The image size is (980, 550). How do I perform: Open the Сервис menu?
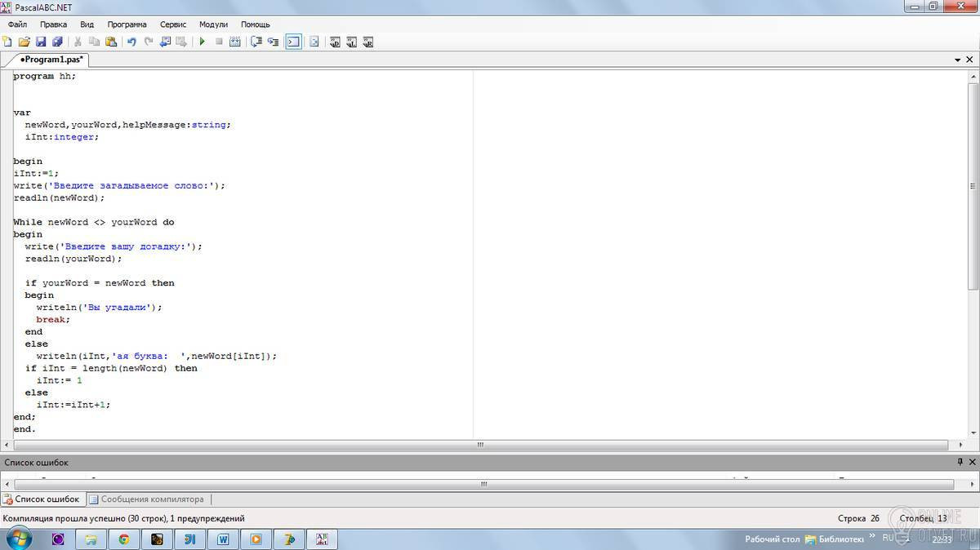click(x=173, y=24)
